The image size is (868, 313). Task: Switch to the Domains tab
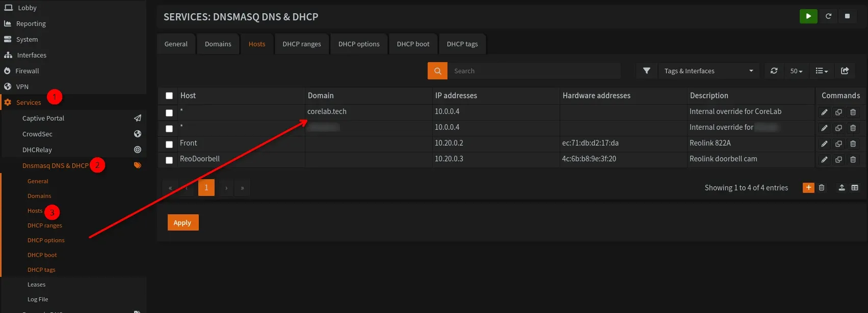pyautogui.click(x=218, y=44)
